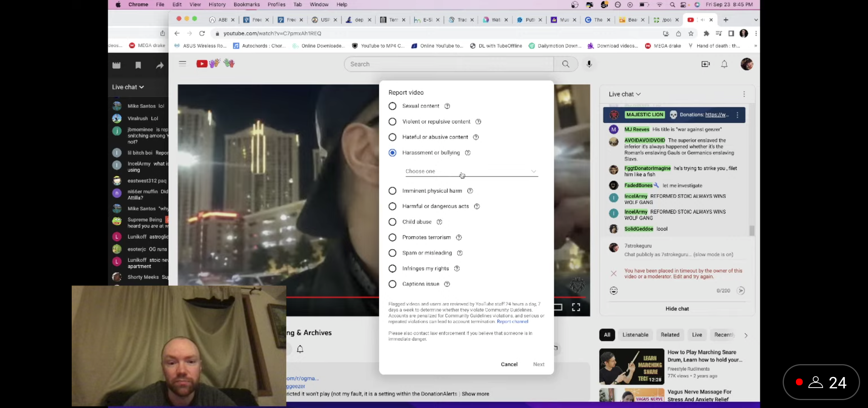Go back in Chrome
Viewport: 868px width, 408px height.
point(177,33)
